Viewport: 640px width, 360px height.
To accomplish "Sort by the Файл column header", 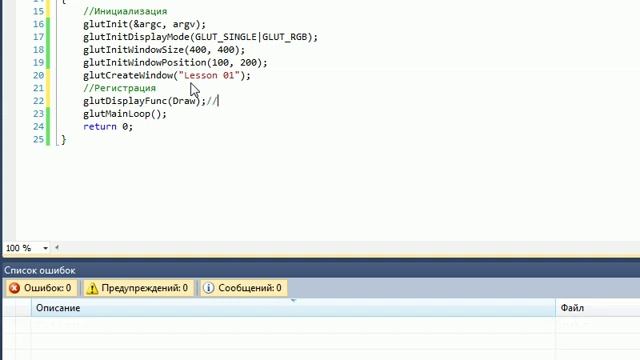I will [598, 308].
